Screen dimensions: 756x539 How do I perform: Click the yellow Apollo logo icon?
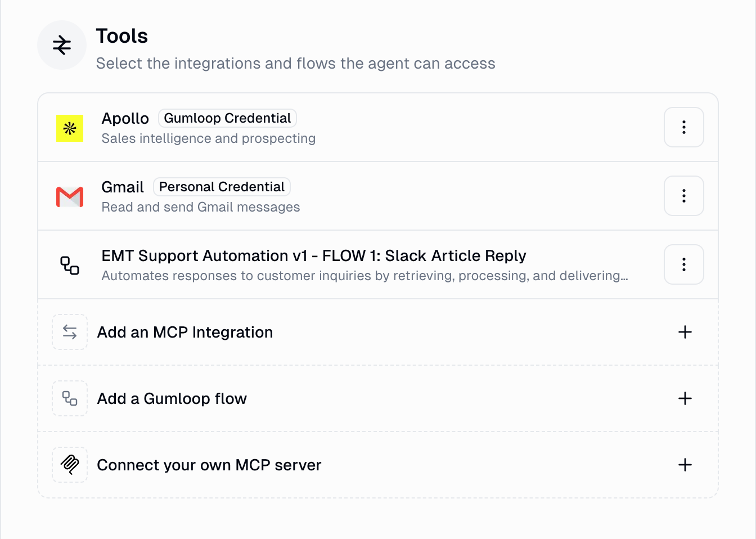[70, 128]
